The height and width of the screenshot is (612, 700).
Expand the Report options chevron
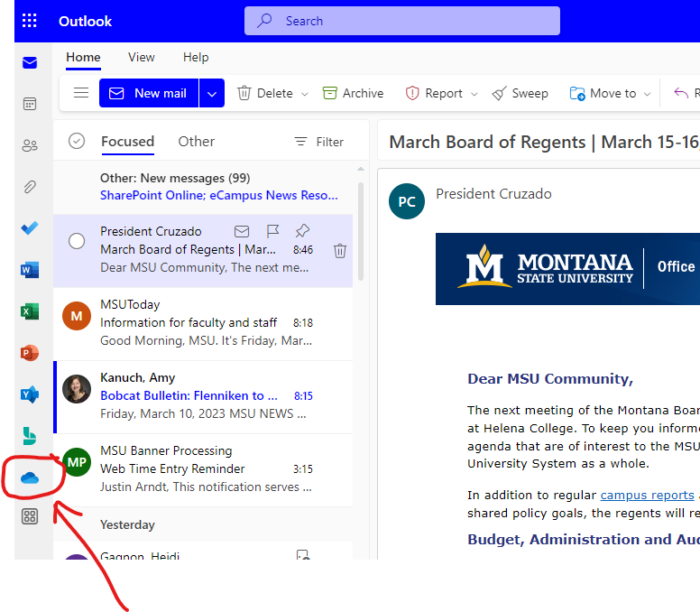click(474, 94)
